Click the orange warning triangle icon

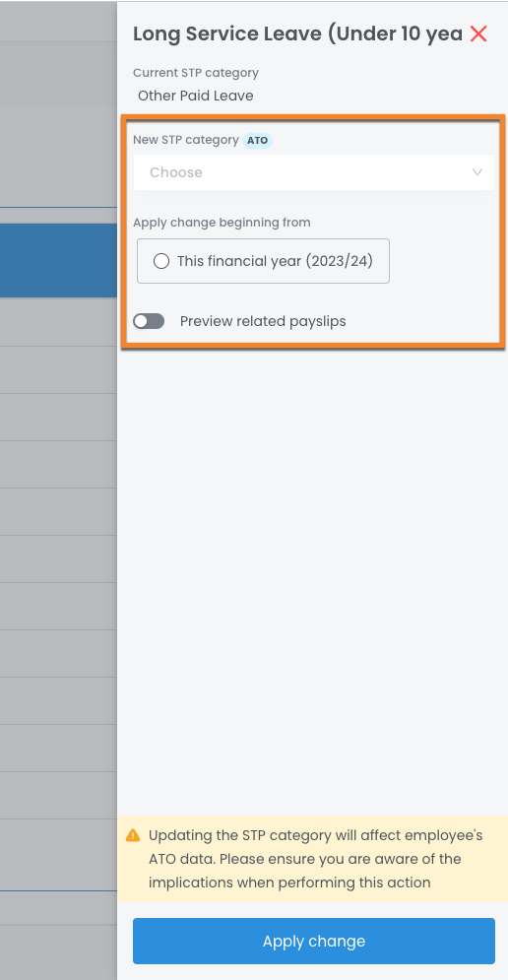(133, 835)
